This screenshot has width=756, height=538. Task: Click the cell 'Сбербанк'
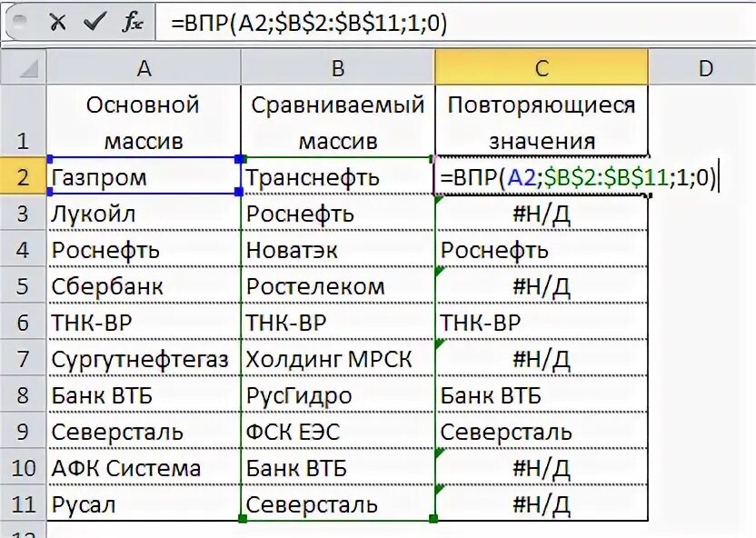pos(144,285)
